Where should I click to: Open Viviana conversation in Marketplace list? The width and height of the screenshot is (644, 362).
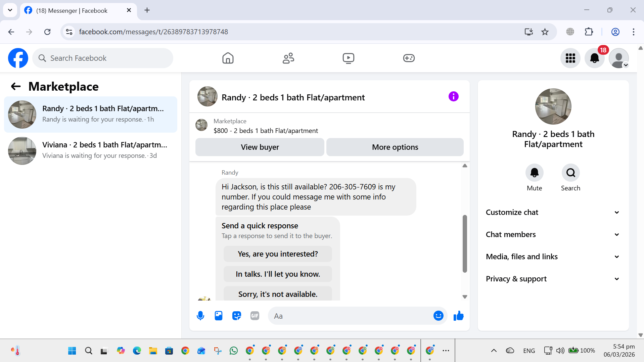coord(91,151)
